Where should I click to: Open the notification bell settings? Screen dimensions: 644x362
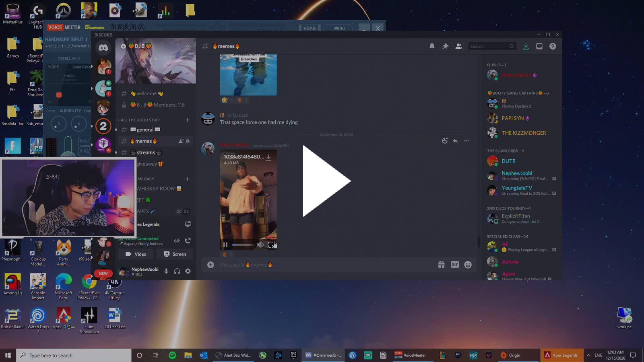click(x=432, y=46)
